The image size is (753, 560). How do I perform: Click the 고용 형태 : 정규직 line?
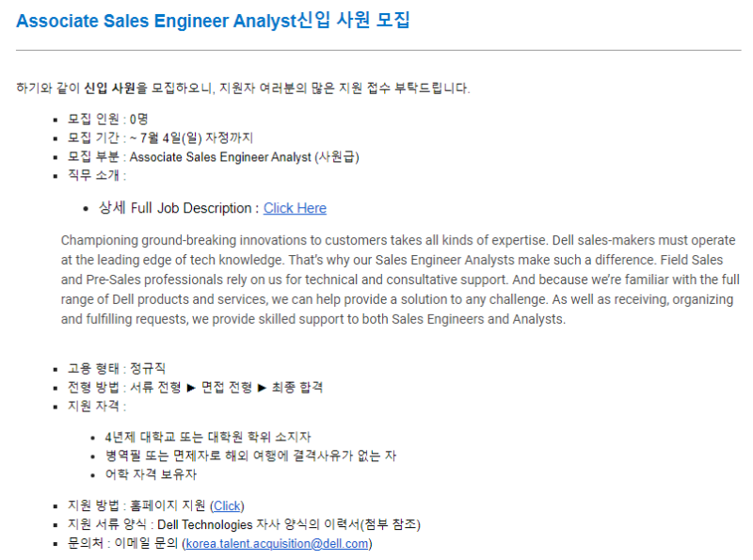(116, 369)
